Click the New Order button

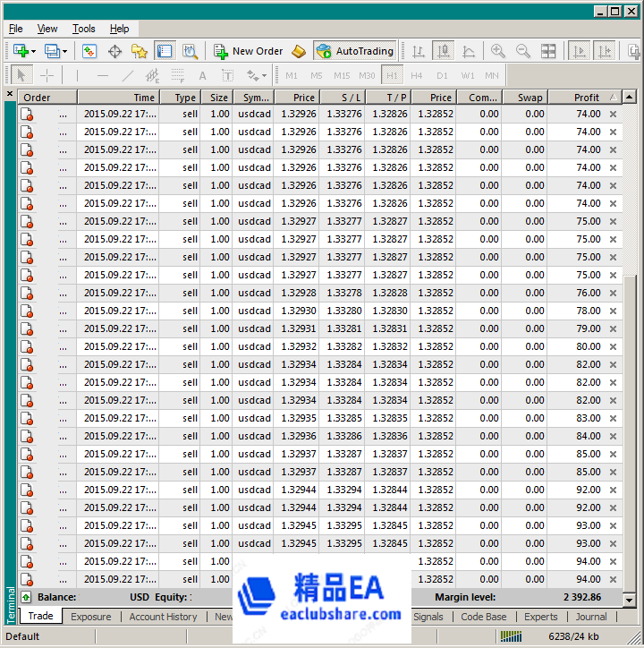click(x=248, y=51)
